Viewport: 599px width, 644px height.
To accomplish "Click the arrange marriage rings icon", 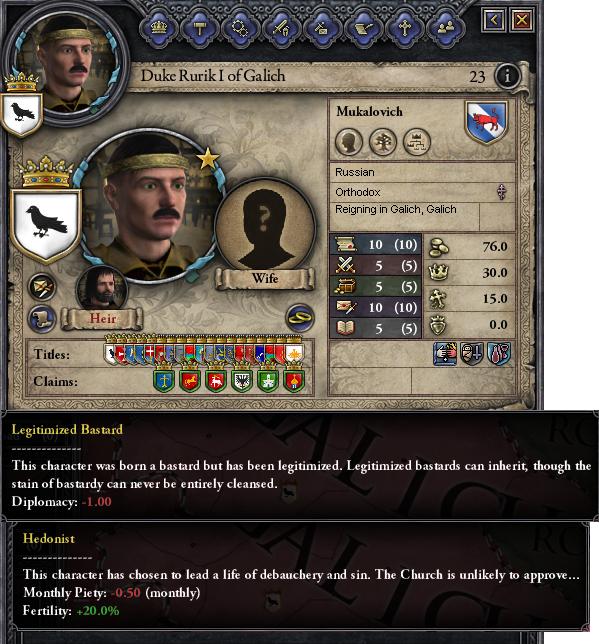I will [300, 318].
